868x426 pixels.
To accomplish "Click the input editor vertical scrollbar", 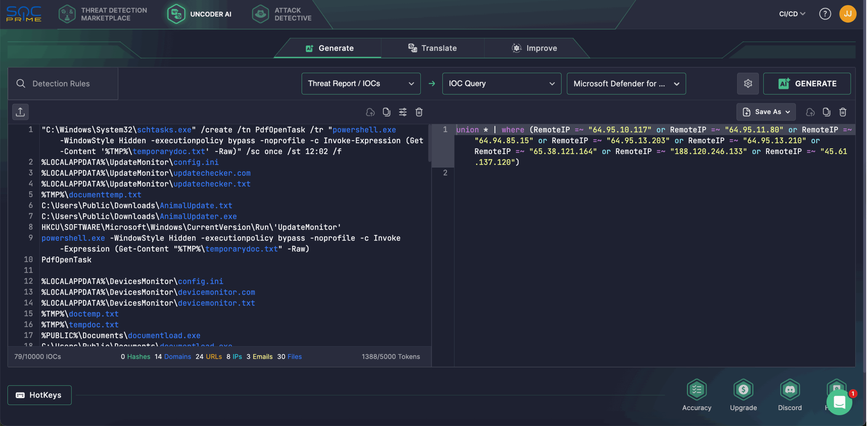I will pyautogui.click(x=429, y=144).
